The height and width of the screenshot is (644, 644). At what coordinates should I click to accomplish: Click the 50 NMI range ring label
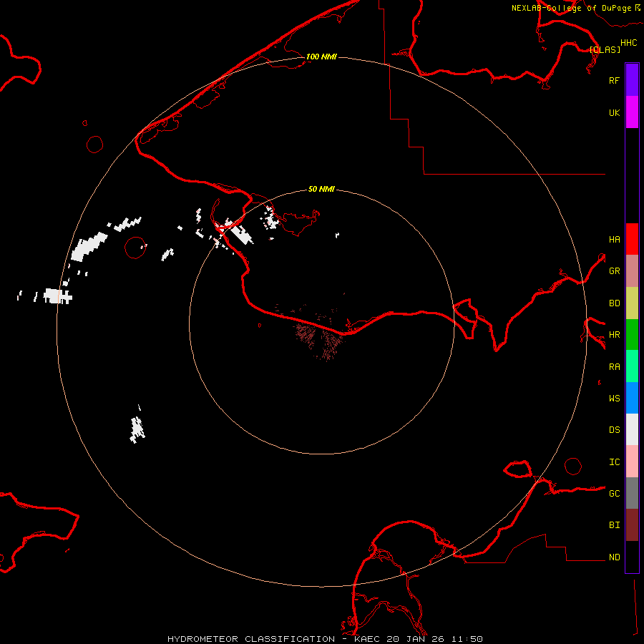point(321,189)
